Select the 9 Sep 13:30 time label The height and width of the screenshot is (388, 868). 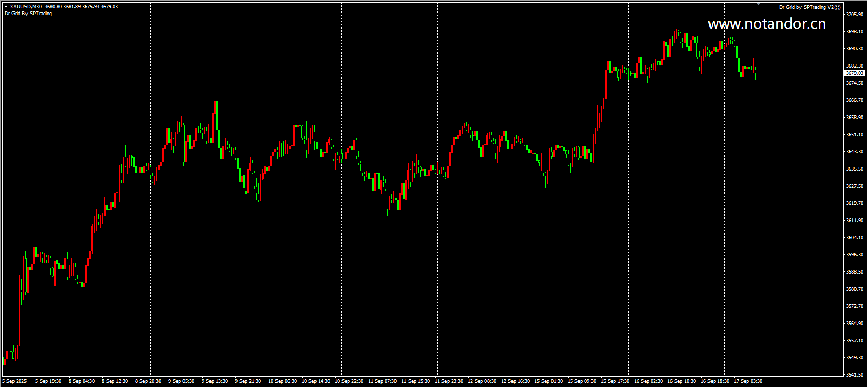pyautogui.click(x=215, y=381)
